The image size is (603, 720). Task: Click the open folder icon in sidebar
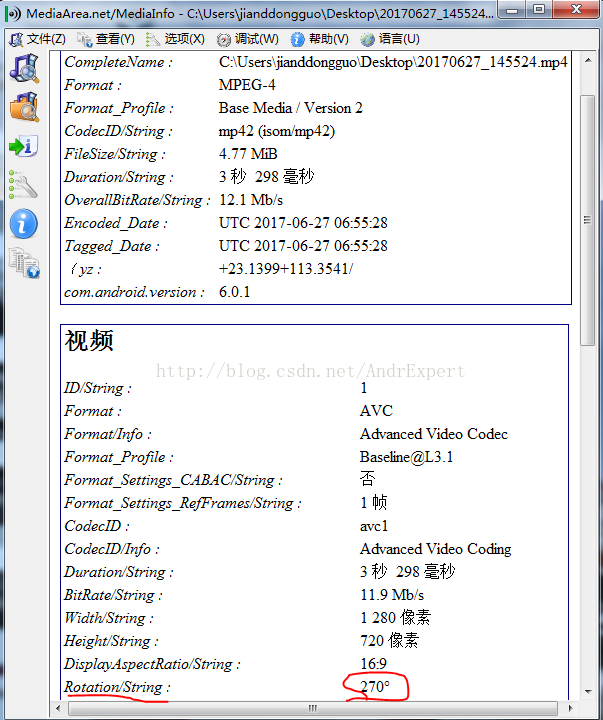pyautogui.click(x=24, y=107)
